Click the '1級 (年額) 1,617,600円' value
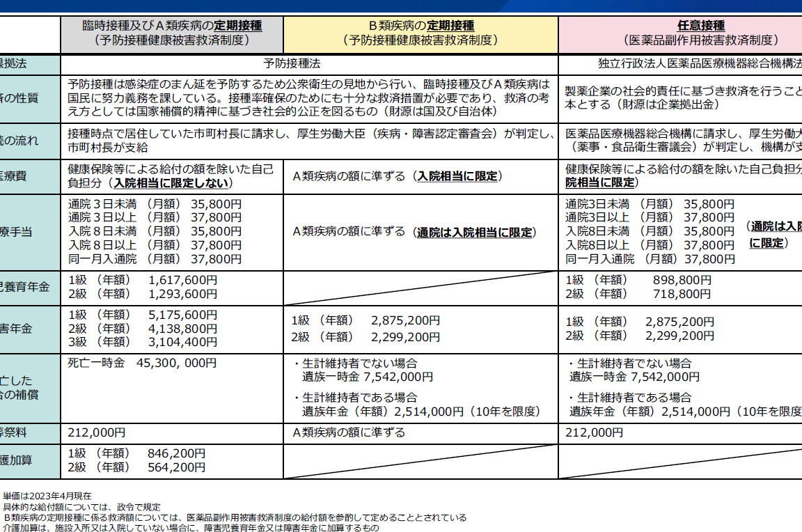The width and height of the screenshot is (802, 532). 142,280
